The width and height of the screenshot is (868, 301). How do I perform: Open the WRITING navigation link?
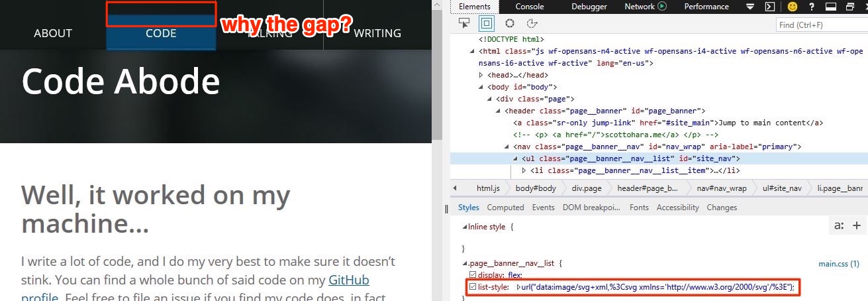[377, 32]
